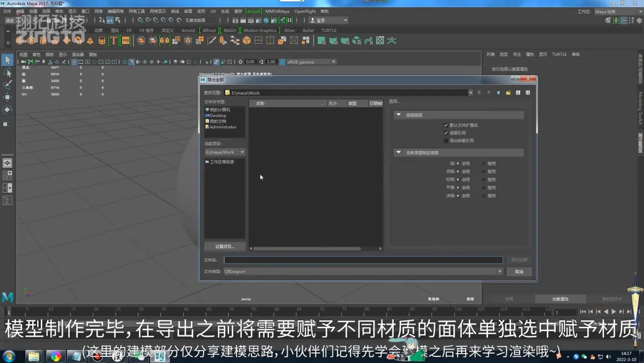This screenshot has width=644, height=363.
Task: Toggle the 导出卸载引用 checkbox
Action: (446, 141)
